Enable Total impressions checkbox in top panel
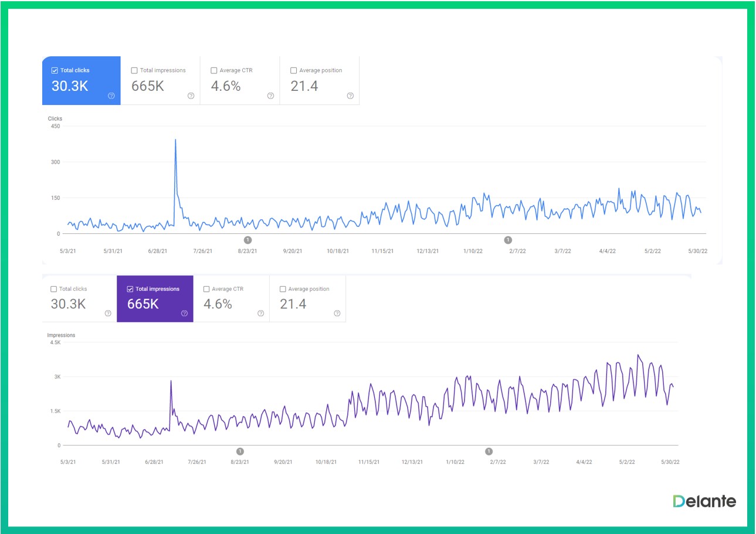This screenshot has height=534, width=756. [134, 70]
